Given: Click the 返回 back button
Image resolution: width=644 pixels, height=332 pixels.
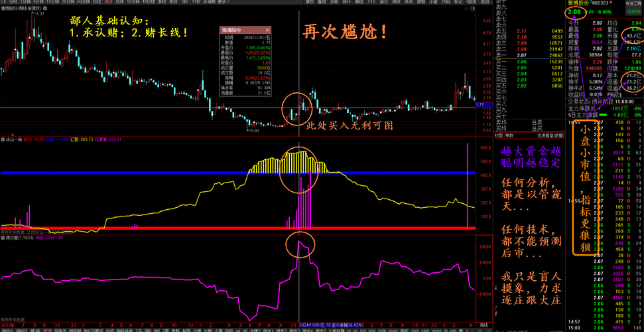Looking at the screenshot, I should point(485,2).
